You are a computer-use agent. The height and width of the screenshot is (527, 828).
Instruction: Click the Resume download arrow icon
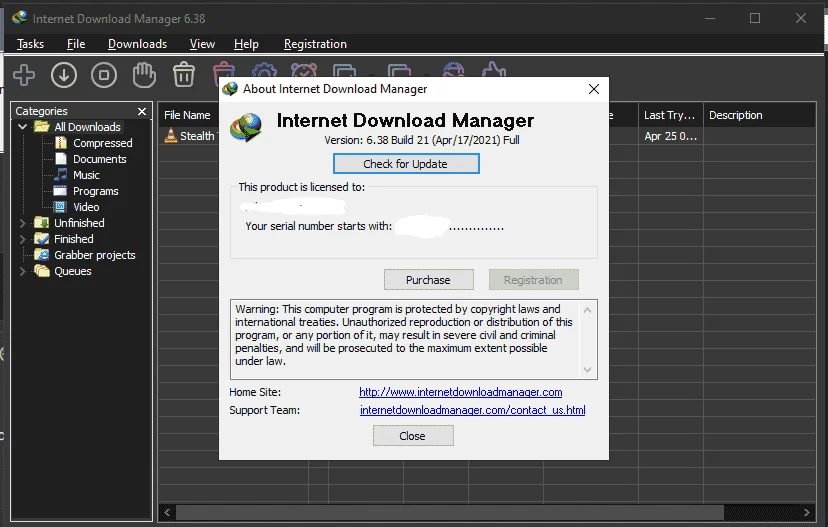click(x=64, y=75)
